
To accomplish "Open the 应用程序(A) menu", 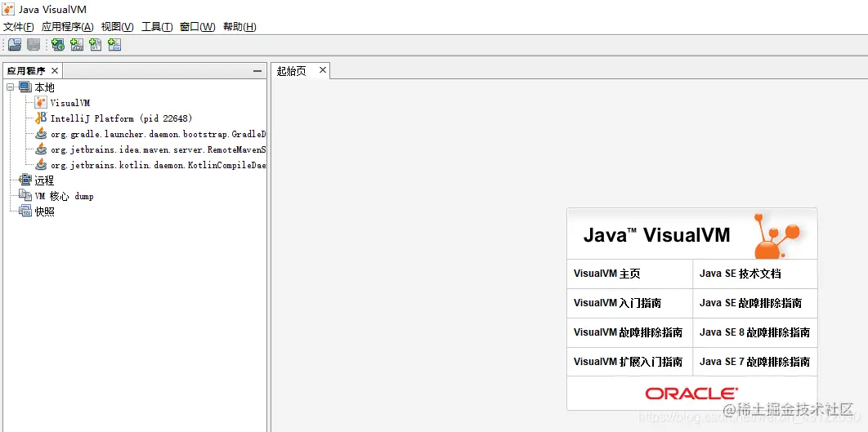I will (68, 27).
